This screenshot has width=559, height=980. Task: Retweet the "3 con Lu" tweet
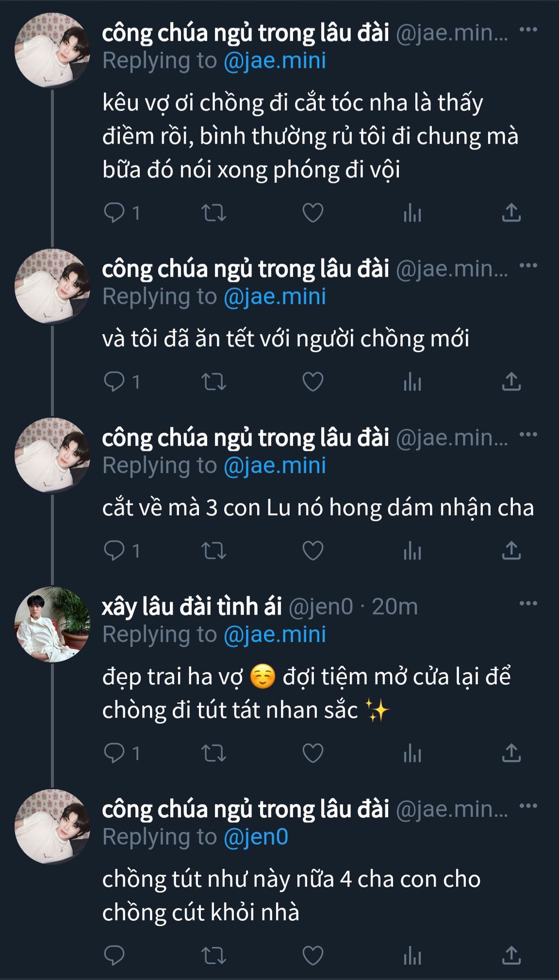pos(214,551)
